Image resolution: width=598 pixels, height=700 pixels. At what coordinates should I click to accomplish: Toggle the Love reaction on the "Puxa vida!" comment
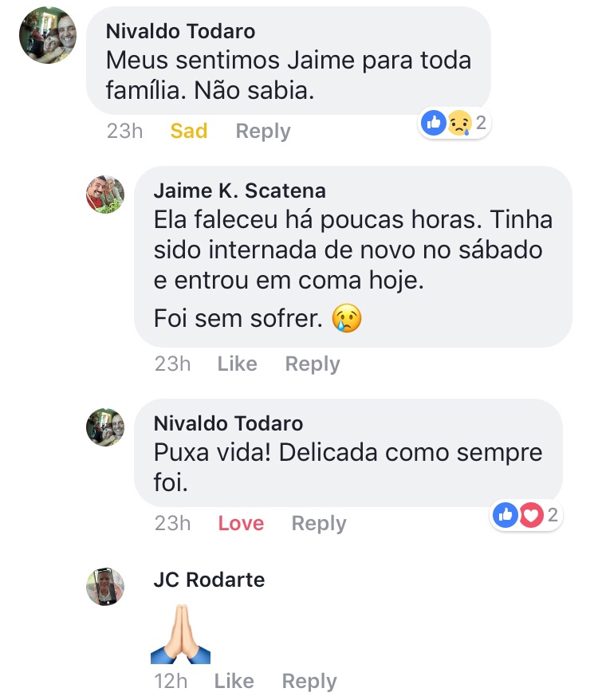tap(241, 524)
